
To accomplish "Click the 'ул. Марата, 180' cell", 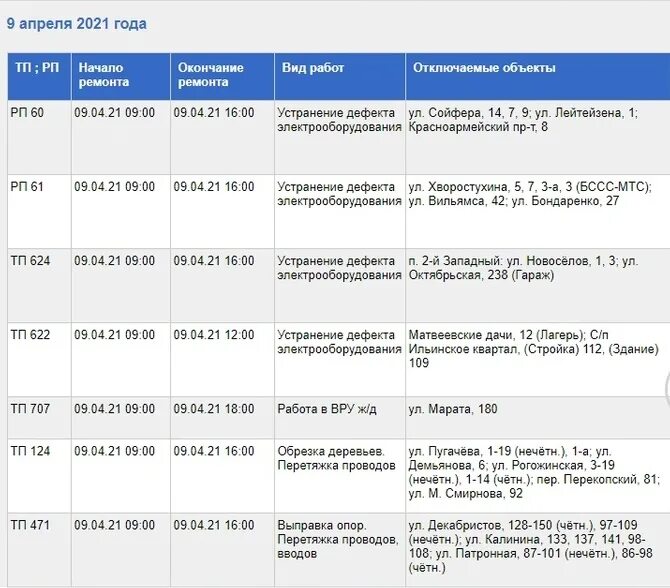I will point(538,417).
